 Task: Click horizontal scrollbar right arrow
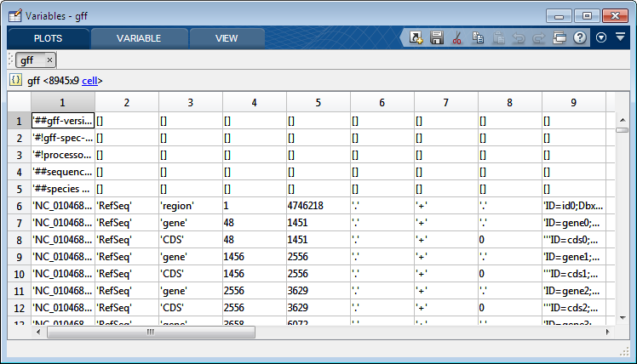(608, 332)
